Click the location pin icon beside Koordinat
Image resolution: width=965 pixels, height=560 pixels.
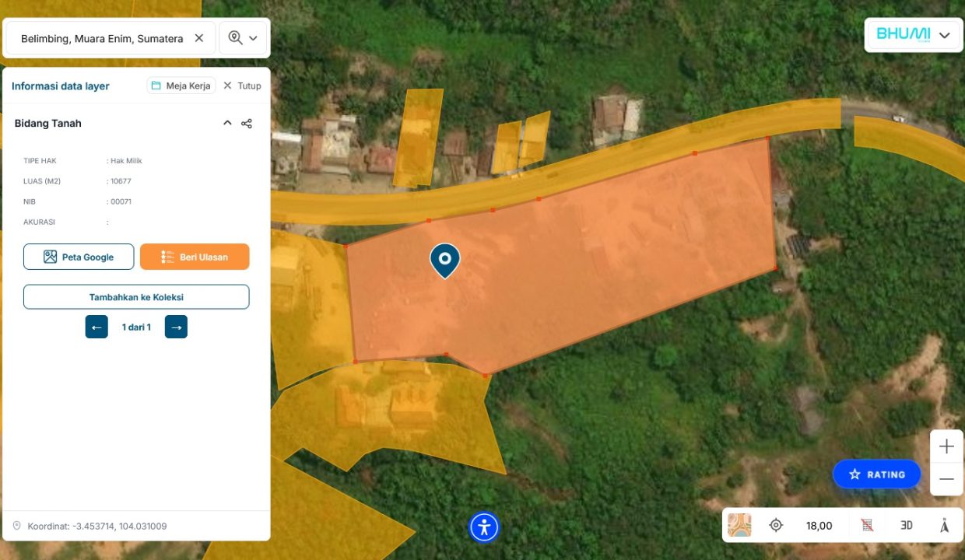click(x=17, y=526)
